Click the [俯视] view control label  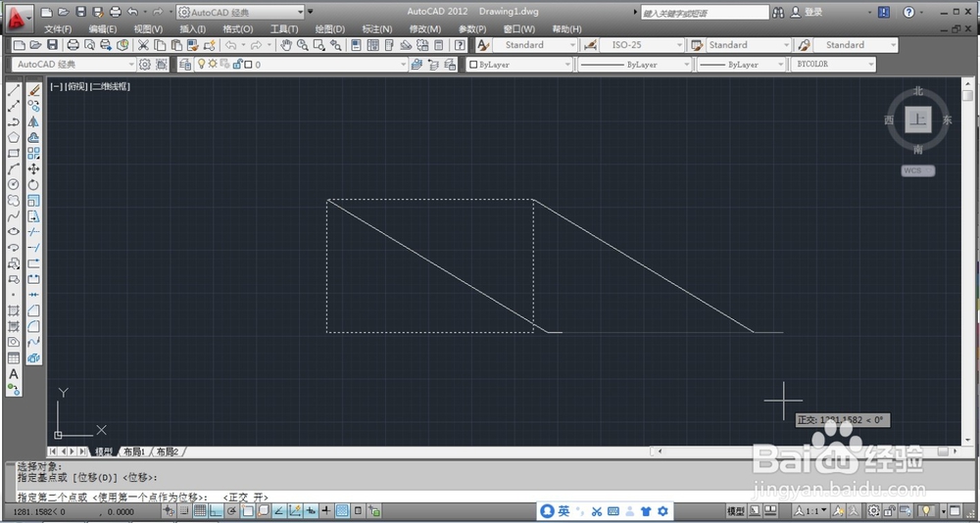(76, 87)
